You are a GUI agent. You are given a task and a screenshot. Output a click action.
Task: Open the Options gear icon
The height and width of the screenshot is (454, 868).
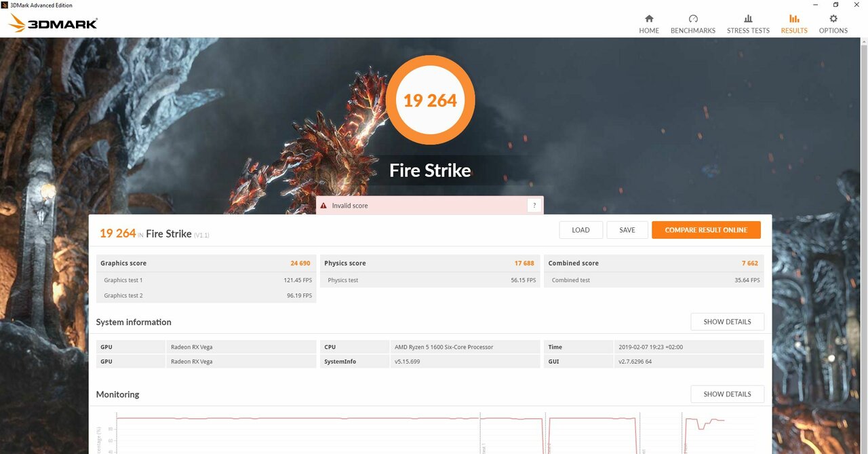(833, 19)
